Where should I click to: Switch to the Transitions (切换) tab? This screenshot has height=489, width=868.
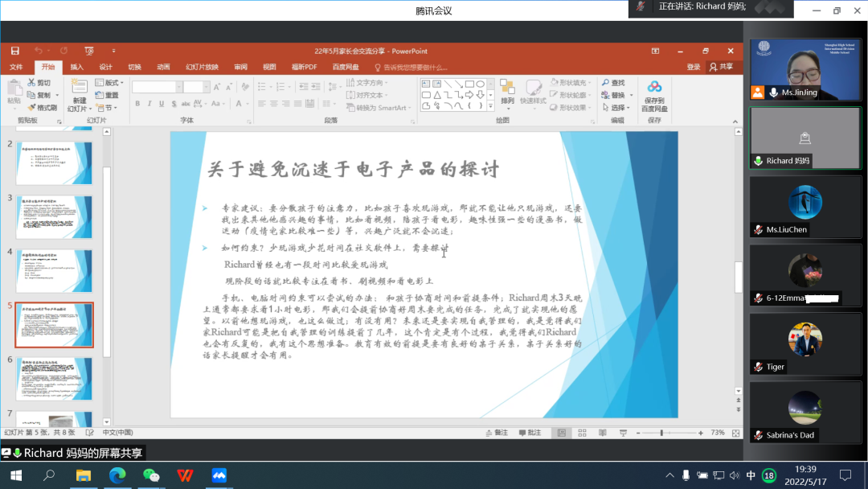(134, 67)
